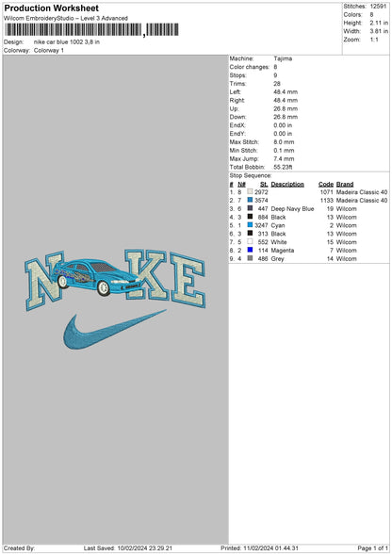The height and width of the screenshot is (555, 392).
Task: Click the 'St.' column header
Action: 264,184
